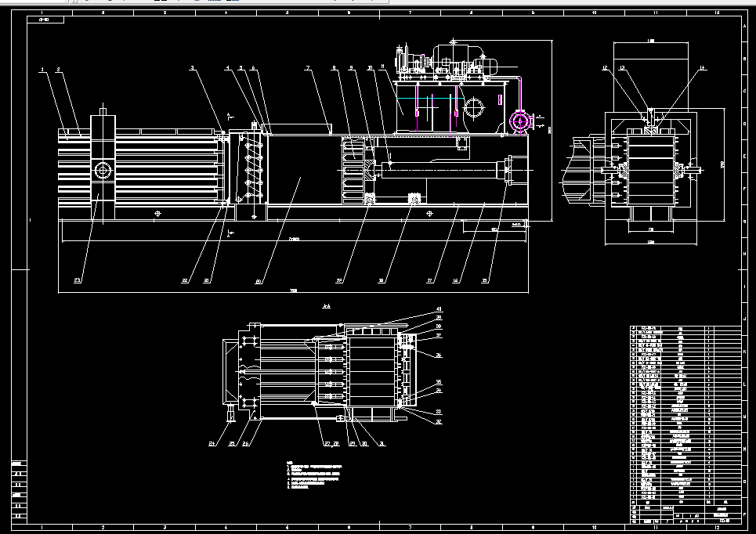Select part callout number 30 in section view

pos(364,443)
